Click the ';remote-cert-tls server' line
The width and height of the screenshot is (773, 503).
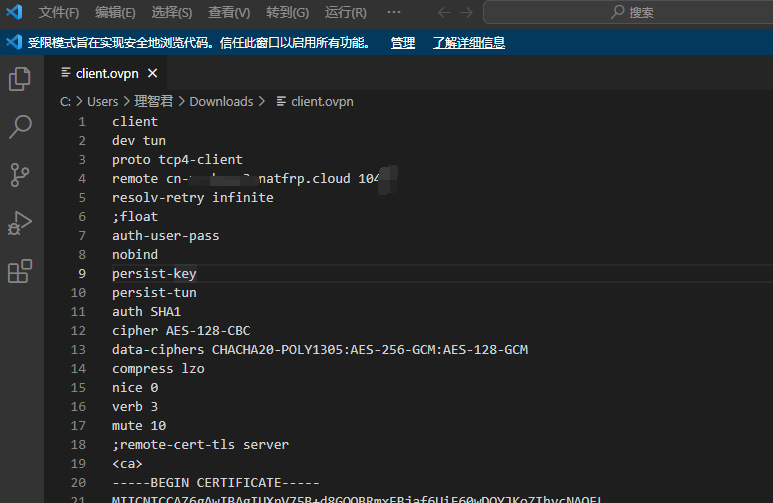[x=200, y=445]
